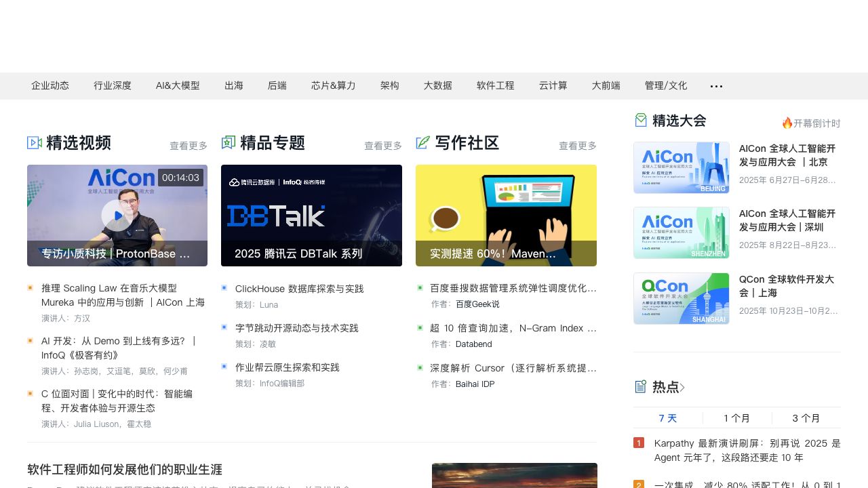
Task: Expand 热点 using the chevron arrow
Action: click(x=682, y=388)
